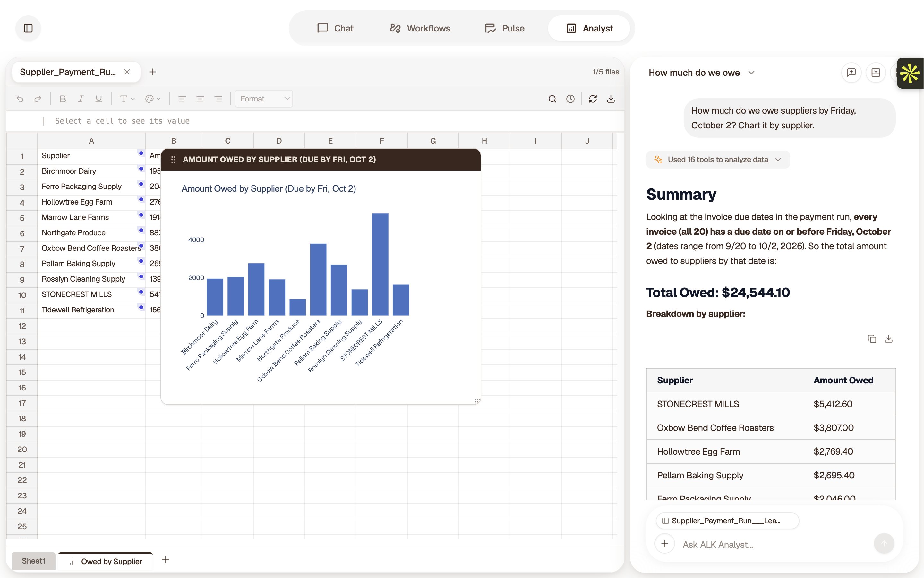Add a new file tab
Image resolution: width=924 pixels, height=578 pixels.
(x=152, y=72)
